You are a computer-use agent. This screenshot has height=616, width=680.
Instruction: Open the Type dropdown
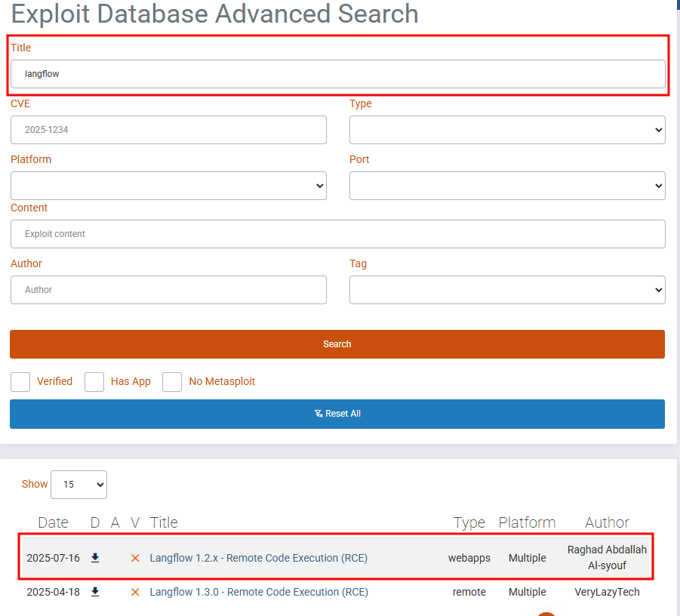(506, 130)
